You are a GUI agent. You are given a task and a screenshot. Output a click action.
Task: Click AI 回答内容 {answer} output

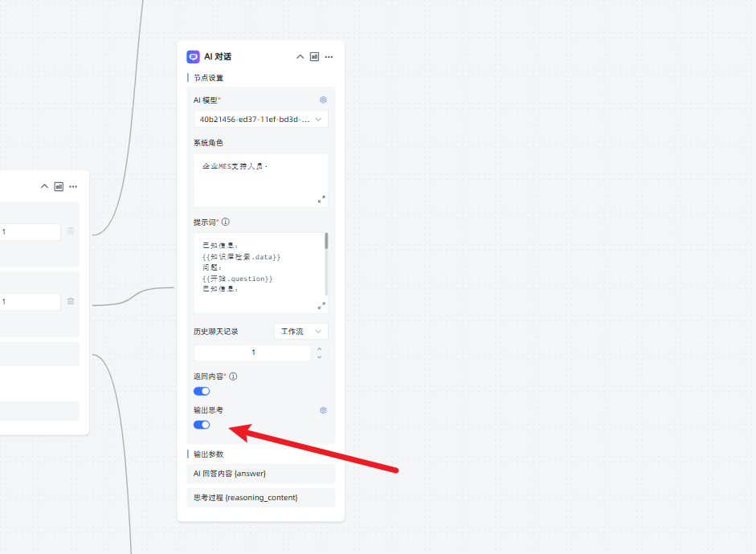click(261, 474)
